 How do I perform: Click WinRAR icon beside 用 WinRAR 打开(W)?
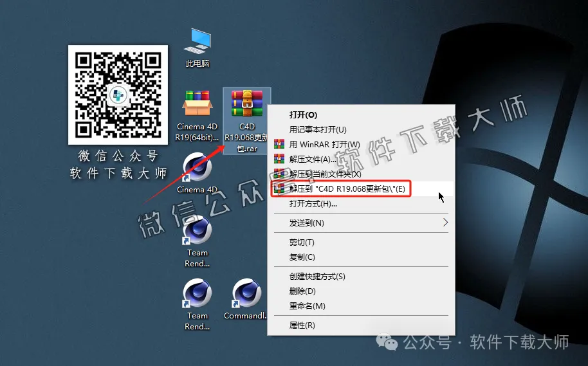click(x=279, y=144)
